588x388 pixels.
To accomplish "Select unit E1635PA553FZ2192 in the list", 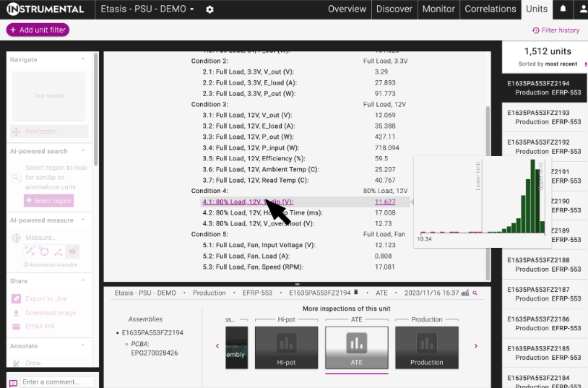I will (x=544, y=147).
